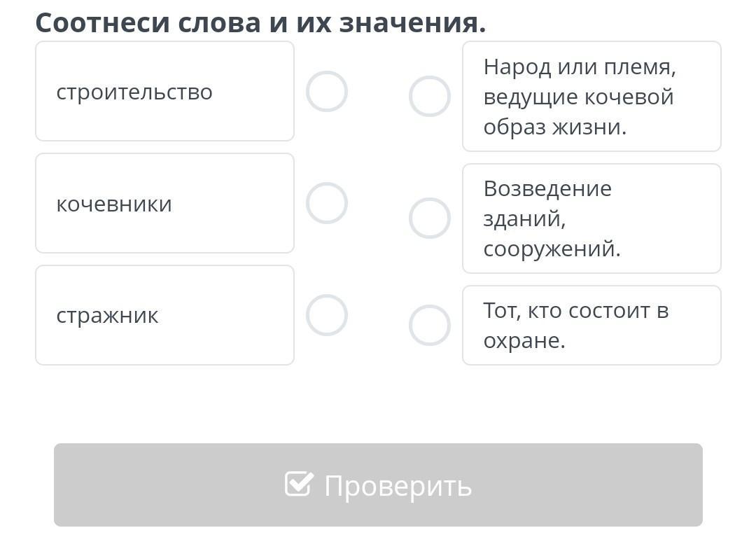This screenshot has height=549, width=756.
Task: Click the checkmark icon on Проверить button
Action: 299,484
